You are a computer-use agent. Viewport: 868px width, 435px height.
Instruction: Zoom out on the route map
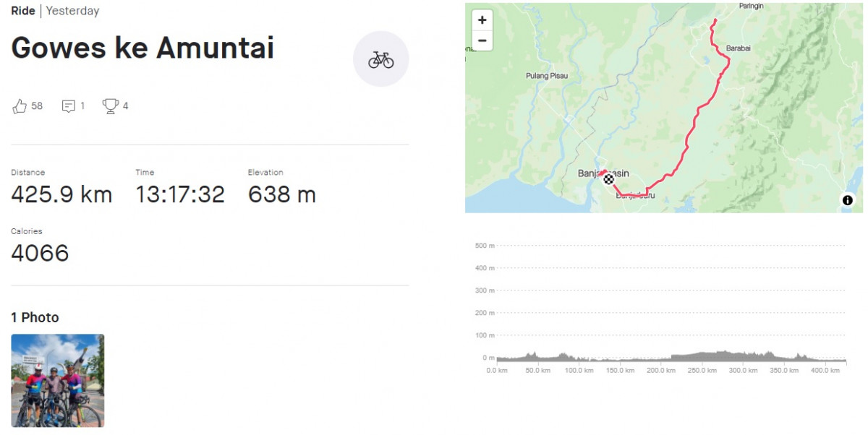pyautogui.click(x=482, y=40)
